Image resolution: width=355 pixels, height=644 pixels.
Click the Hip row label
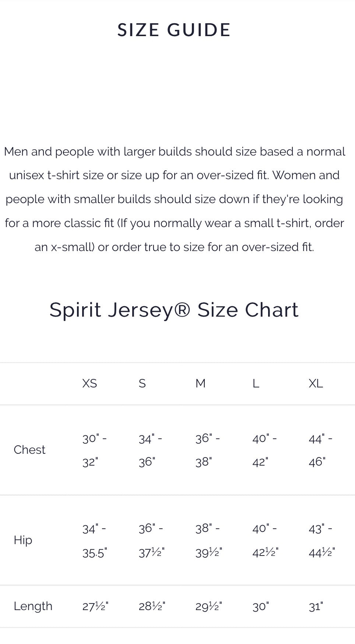tap(23, 540)
